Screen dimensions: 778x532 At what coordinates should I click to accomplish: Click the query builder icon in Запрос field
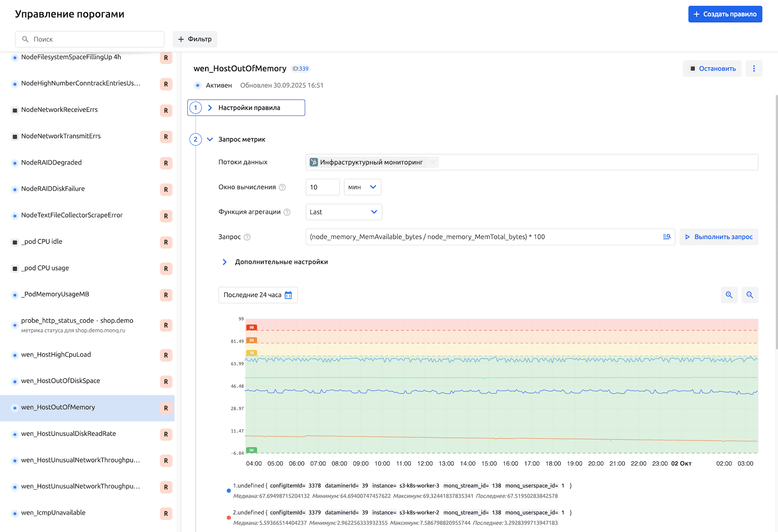[666, 237]
